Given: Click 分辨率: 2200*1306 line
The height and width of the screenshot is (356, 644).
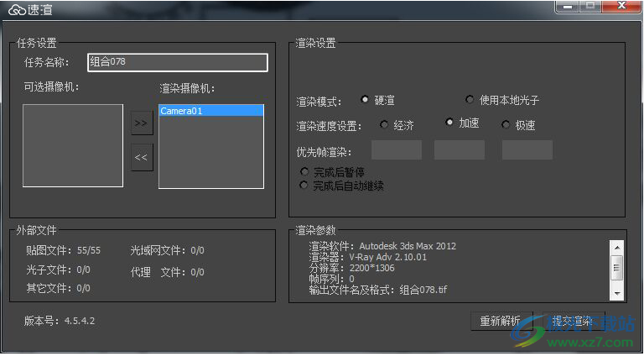Looking at the screenshot, I should pyautogui.click(x=351, y=268).
